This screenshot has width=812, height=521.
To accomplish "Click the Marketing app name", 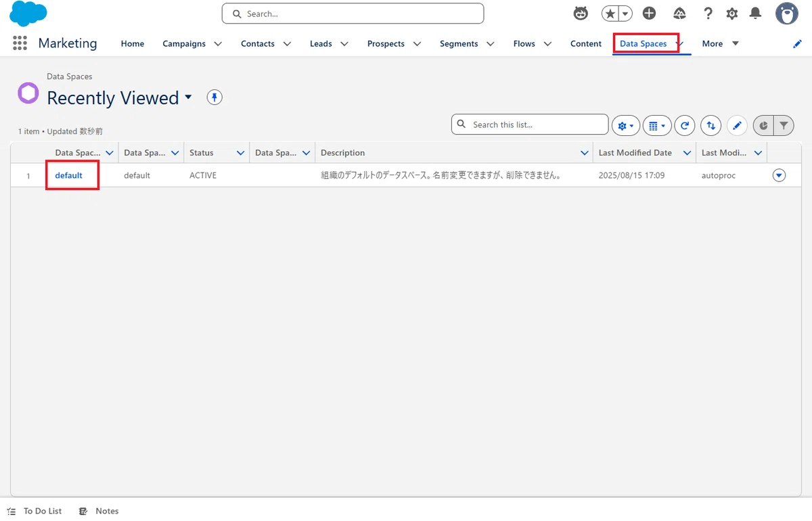I will (x=68, y=43).
